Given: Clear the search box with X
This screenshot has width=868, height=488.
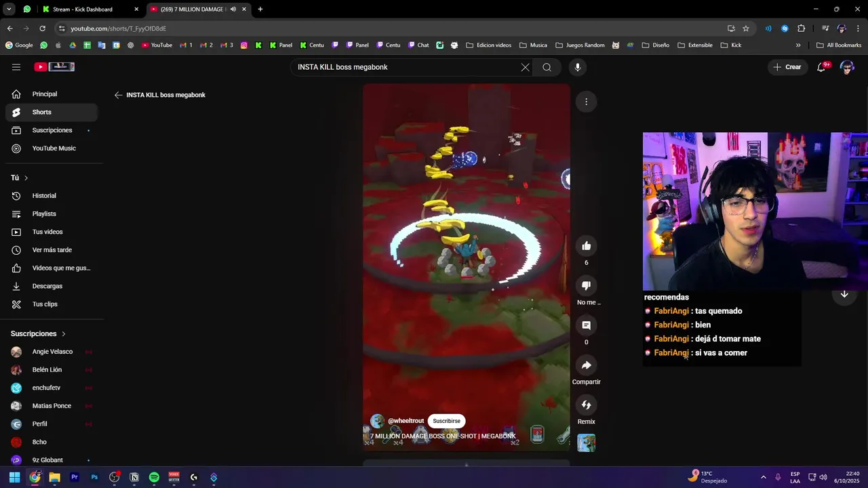Looking at the screenshot, I should coord(525,67).
